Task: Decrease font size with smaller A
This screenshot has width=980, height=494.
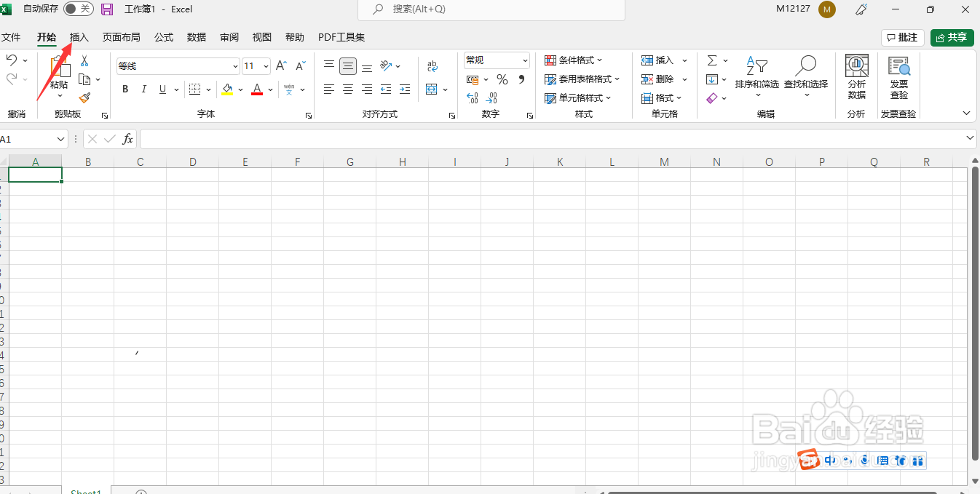Action: [300, 65]
